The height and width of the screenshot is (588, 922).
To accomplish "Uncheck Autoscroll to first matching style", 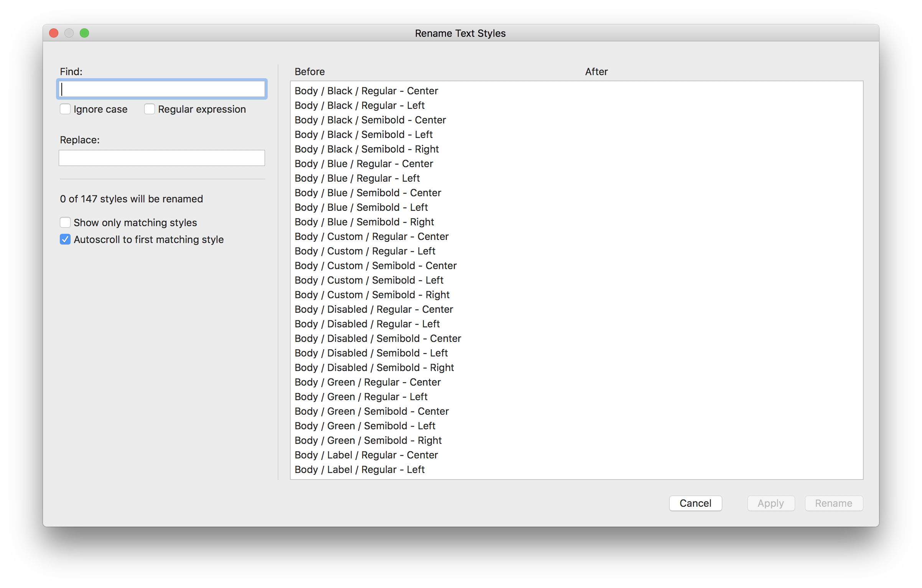I will (x=65, y=240).
